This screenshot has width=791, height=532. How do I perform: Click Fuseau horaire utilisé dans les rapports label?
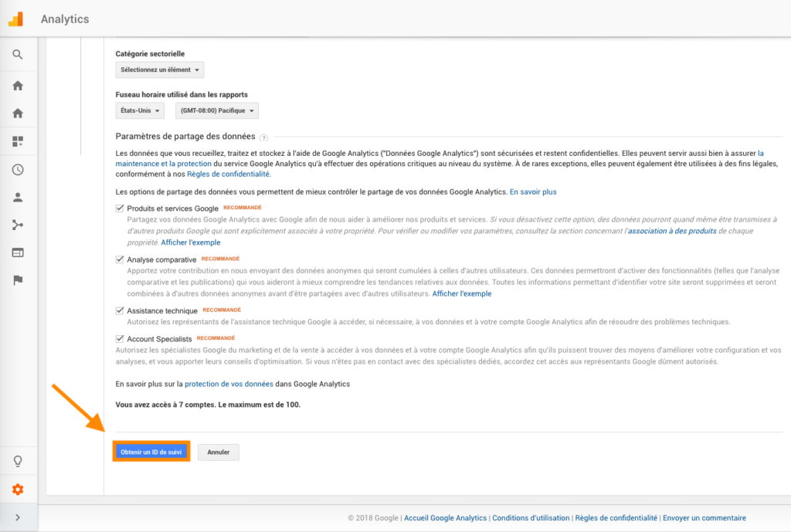pos(182,94)
